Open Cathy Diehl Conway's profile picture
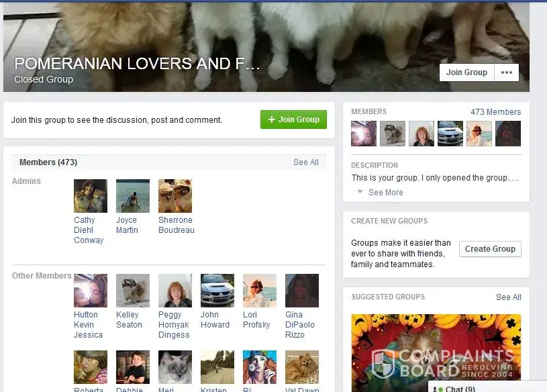This screenshot has width=547, height=392. click(90, 196)
